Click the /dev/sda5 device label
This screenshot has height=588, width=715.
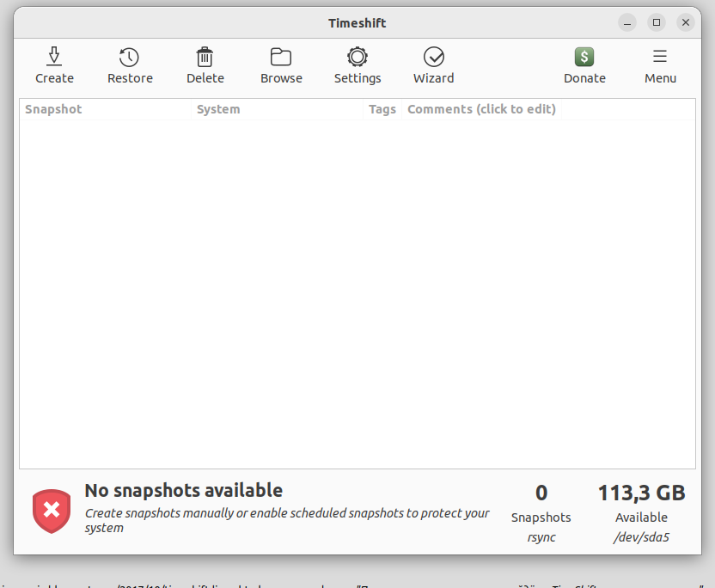642,537
